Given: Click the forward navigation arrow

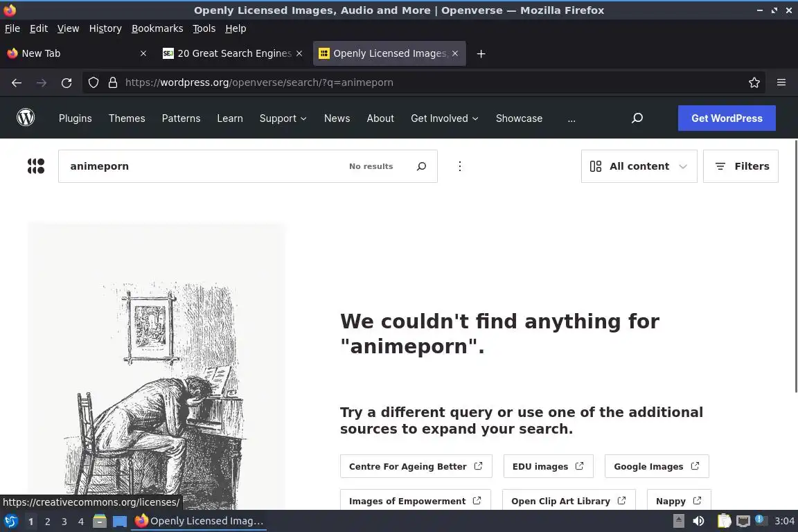Looking at the screenshot, I should point(42,82).
